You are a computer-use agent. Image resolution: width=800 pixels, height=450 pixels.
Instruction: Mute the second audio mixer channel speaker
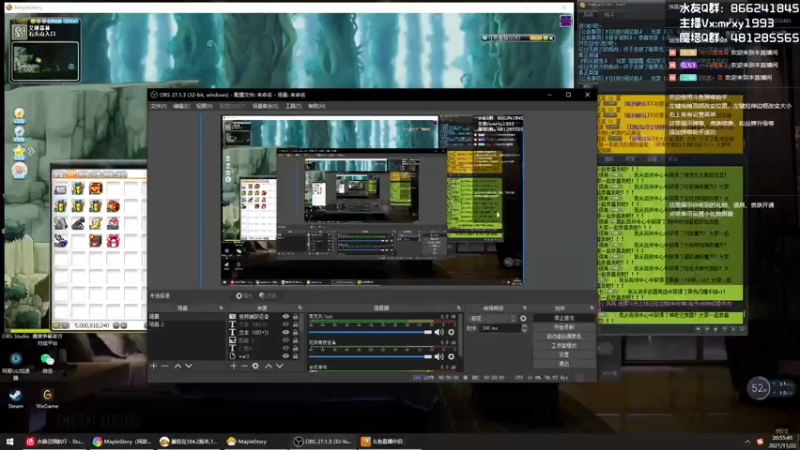pyautogui.click(x=439, y=357)
